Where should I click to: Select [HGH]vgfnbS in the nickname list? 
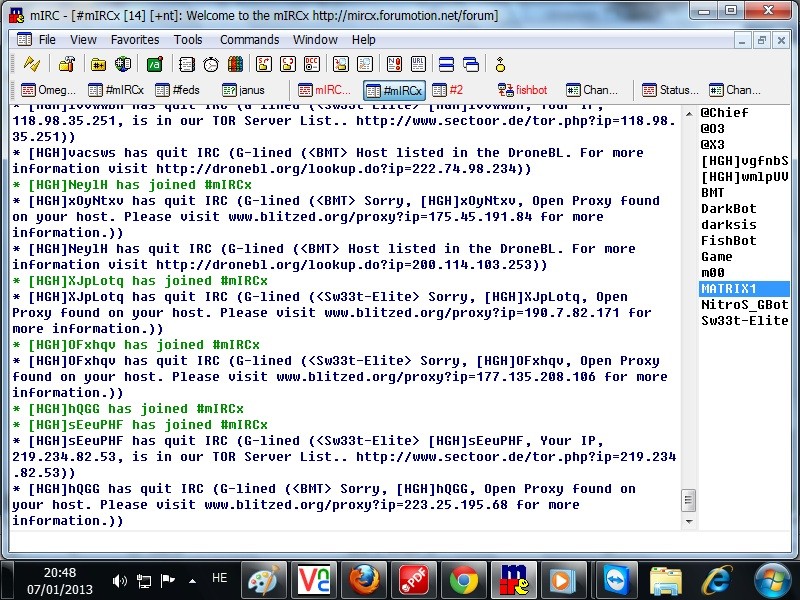[744, 161]
